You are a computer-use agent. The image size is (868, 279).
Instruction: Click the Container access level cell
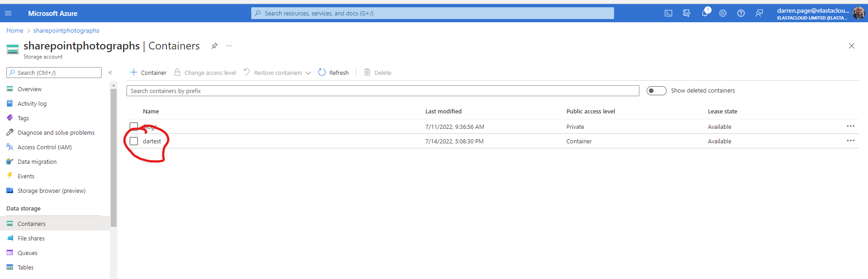[579, 142]
